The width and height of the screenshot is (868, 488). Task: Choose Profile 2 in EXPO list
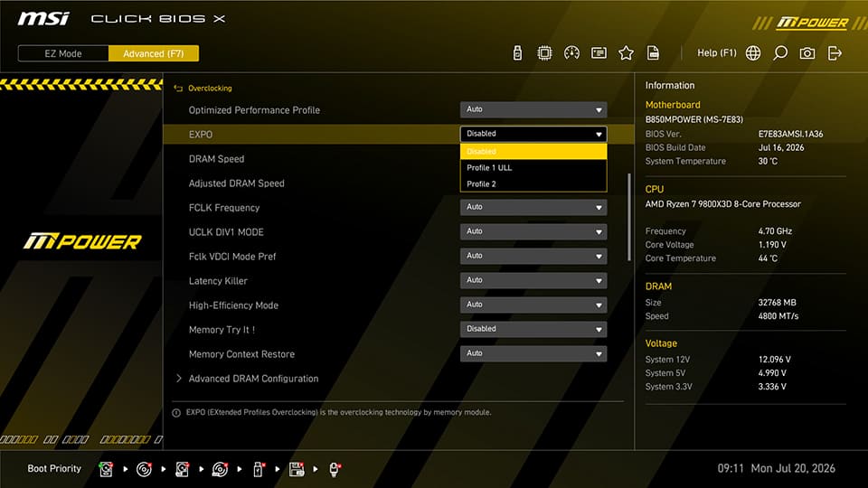(x=533, y=183)
